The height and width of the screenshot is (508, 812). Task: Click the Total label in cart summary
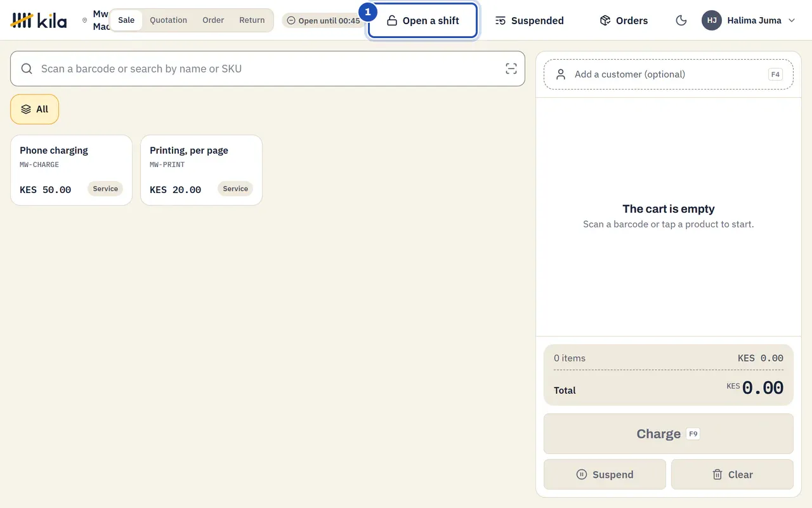coord(565,391)
